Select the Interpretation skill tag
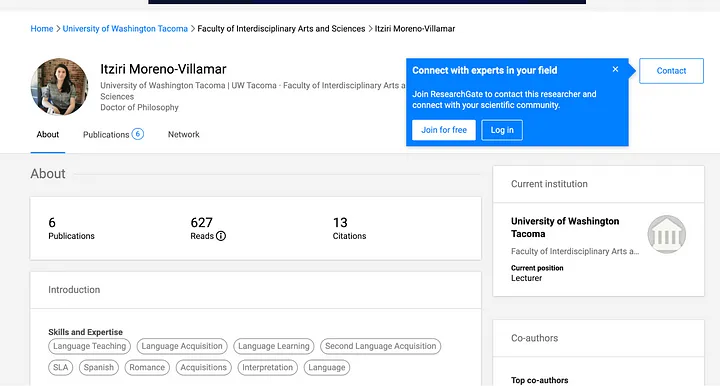The image size is (720, 386). (267, 367)
